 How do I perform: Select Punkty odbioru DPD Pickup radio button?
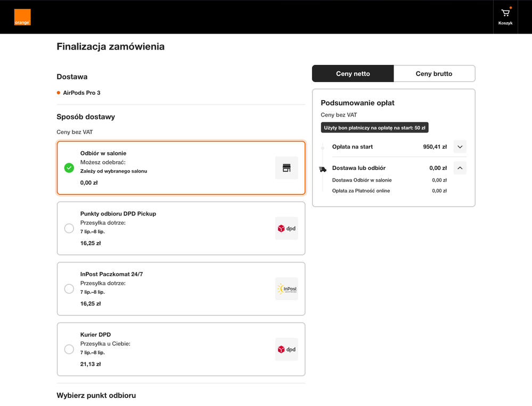(x=69, y=228)
